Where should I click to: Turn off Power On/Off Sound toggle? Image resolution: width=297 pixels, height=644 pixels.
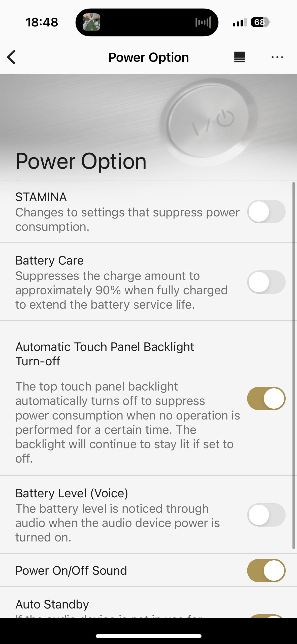coord(266,570)
